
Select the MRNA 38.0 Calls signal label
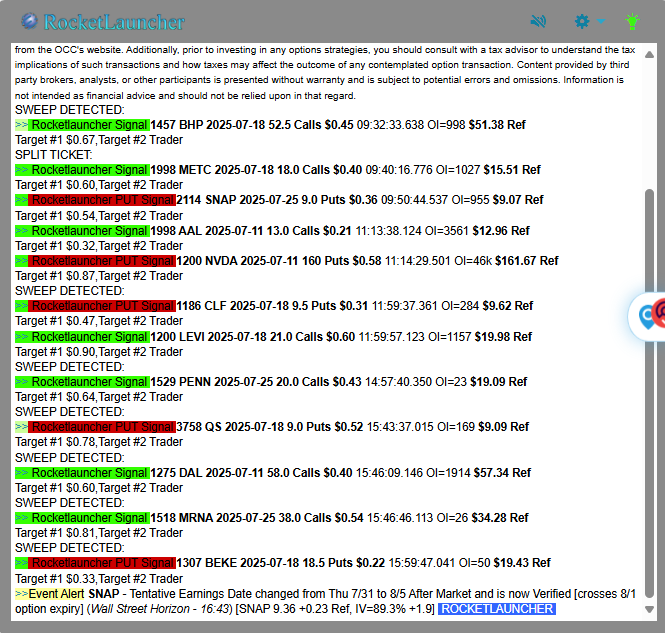coord(89,518)
